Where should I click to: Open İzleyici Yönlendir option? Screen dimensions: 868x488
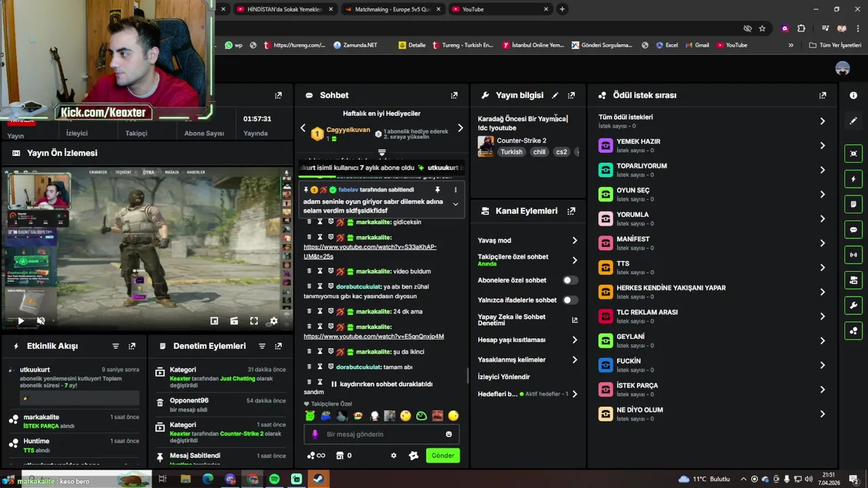504,377
